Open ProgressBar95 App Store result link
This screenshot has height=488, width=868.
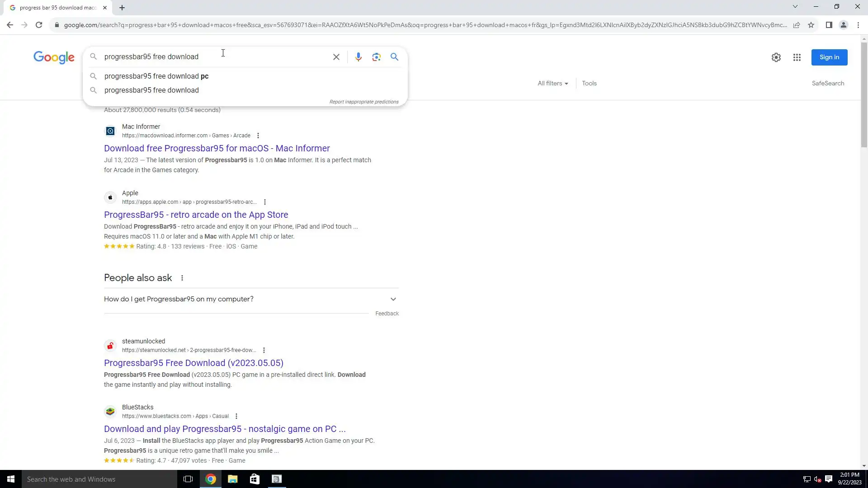pos(196,215)
